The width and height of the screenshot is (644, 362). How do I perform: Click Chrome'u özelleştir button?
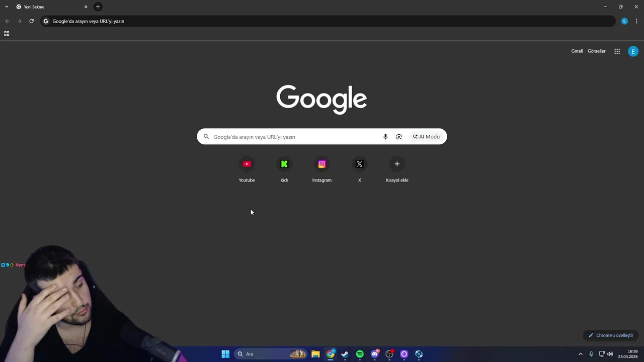point(611,335)
